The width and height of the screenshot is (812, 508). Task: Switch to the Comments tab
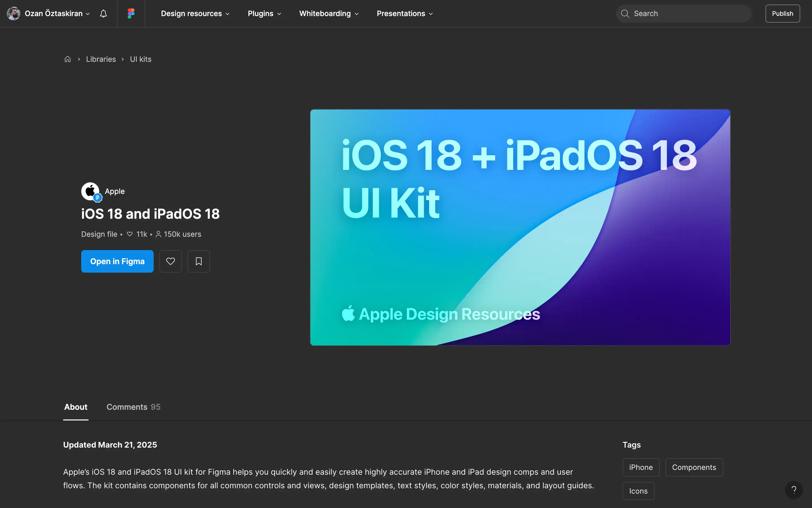(134, 407)
